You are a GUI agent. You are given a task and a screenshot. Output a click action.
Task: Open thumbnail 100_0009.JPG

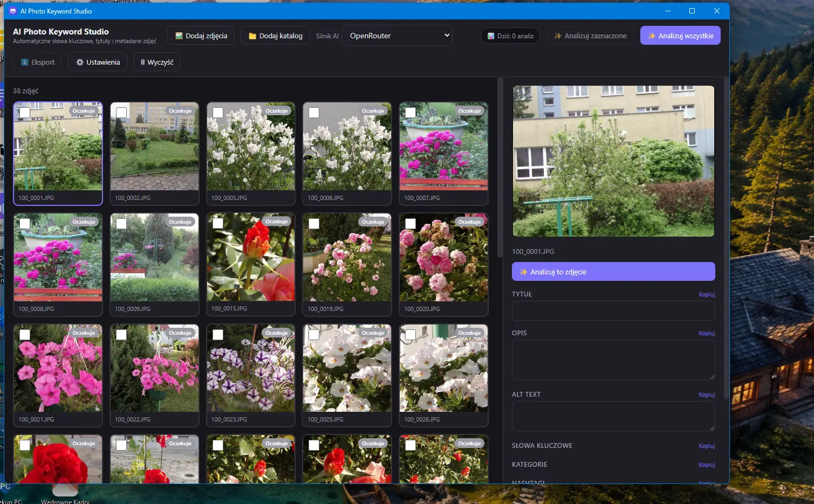pyautogui.click(x=154, y=264)
